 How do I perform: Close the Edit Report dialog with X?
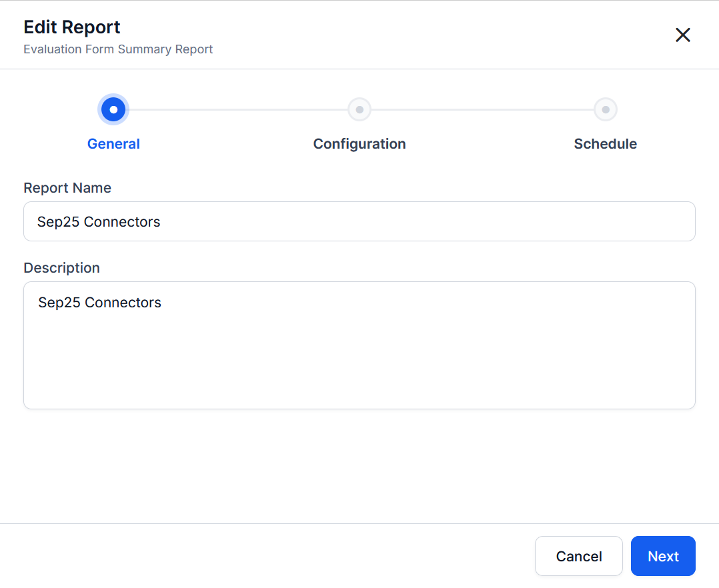682,35
